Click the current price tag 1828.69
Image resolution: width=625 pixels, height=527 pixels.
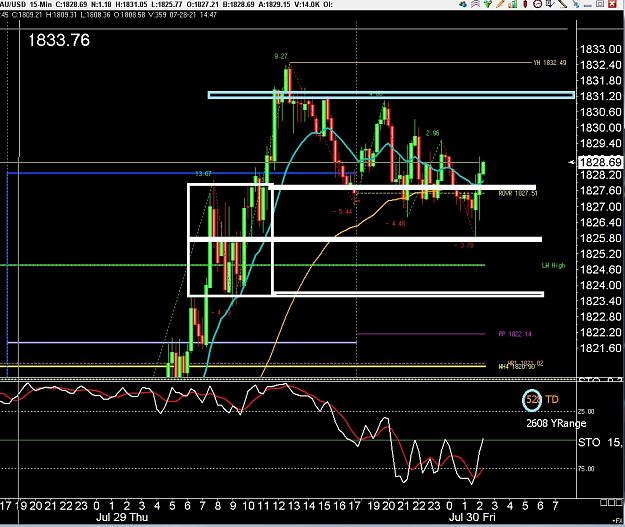[601, 162]
